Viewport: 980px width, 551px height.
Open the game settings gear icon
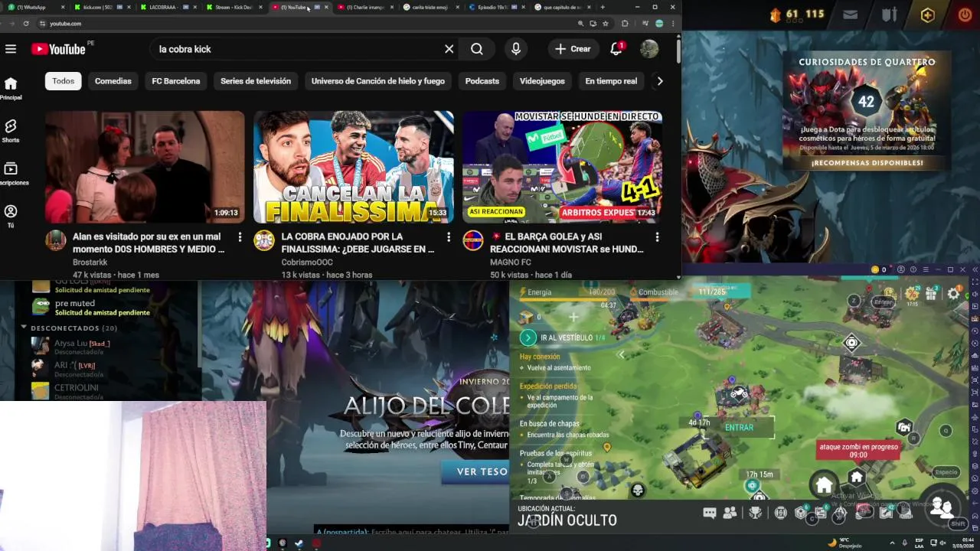click(x=953, y=293)
